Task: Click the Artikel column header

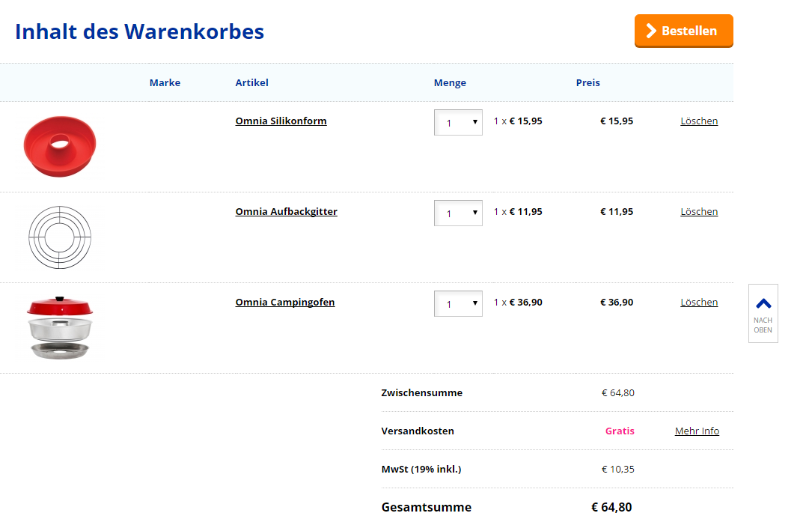Action: (x=251, y=82)
